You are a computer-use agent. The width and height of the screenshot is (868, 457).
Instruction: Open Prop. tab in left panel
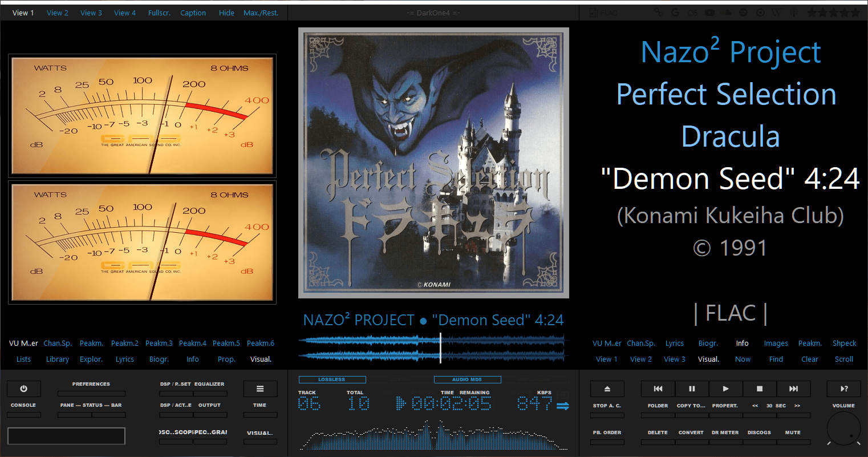point(226,359)
